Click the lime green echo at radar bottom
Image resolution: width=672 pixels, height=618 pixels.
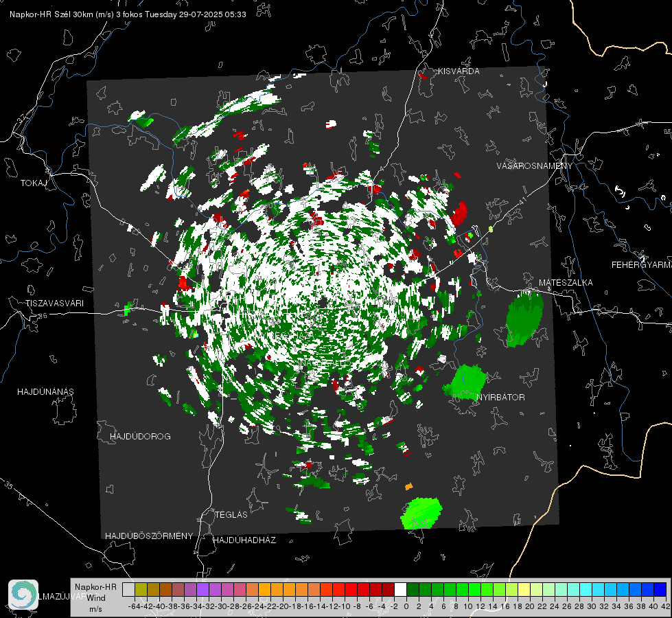pos(421,513)
